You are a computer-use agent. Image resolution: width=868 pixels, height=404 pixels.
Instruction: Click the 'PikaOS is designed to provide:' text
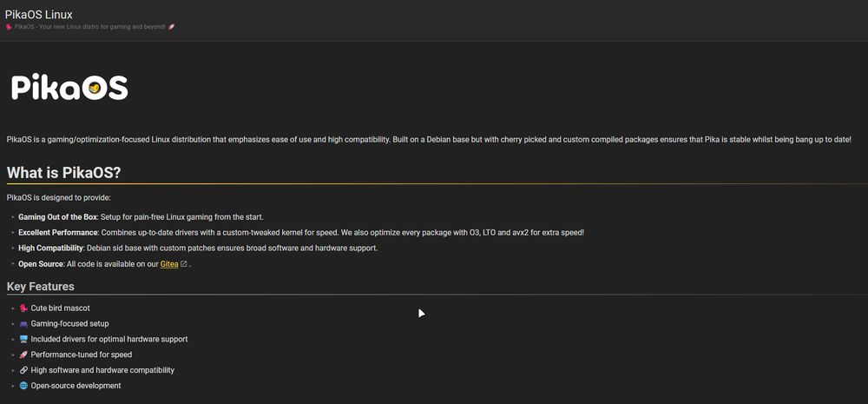pos(59,197)
